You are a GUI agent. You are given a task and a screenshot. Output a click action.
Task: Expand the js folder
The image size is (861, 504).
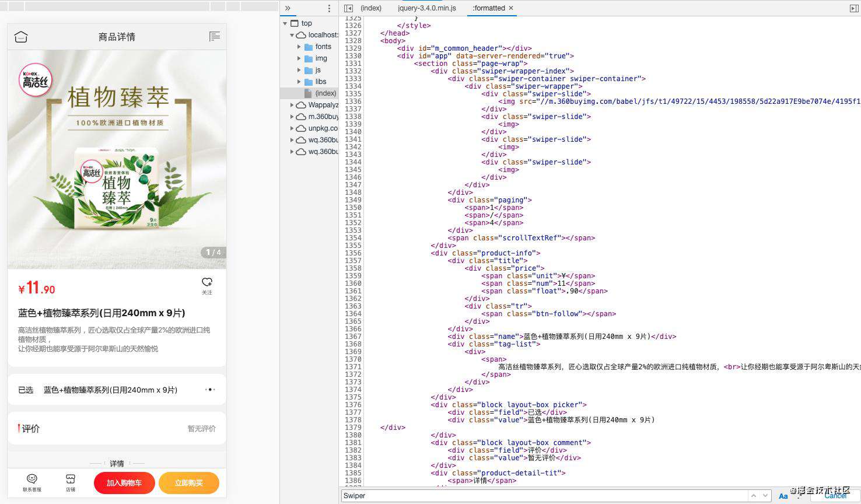click(x=299, y=70)
